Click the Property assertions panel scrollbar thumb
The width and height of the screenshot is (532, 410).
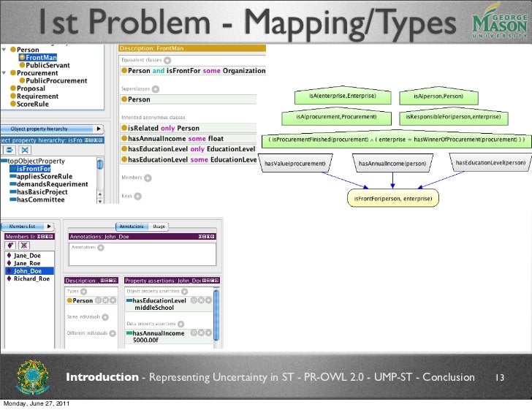[x=216, y=315]
